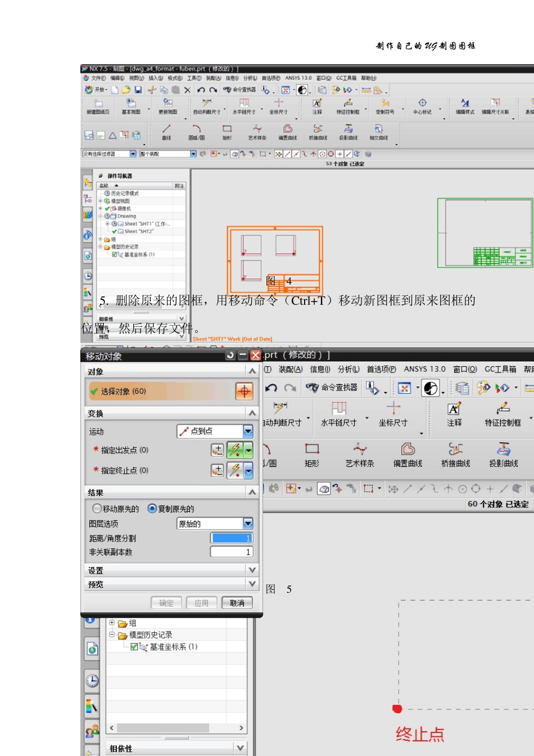Click the inferred point icon for 指定终止点
Image resolution: width=534 pixels, height=756 pixels.
(x=235, y=470)
